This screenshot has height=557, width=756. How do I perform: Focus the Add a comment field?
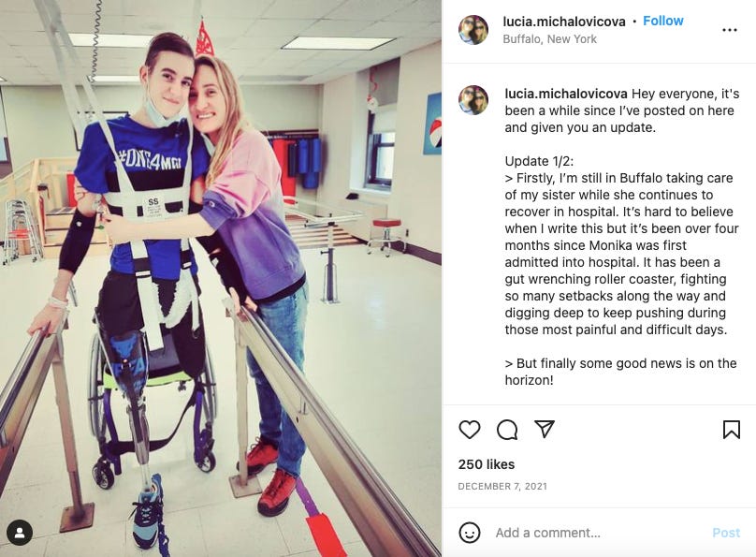[598, 533]
